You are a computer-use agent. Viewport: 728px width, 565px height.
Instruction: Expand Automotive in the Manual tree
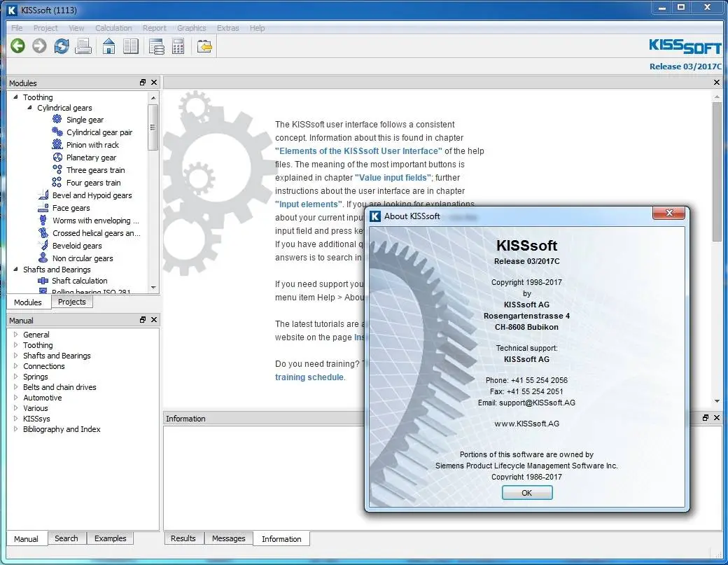[16, 398]
